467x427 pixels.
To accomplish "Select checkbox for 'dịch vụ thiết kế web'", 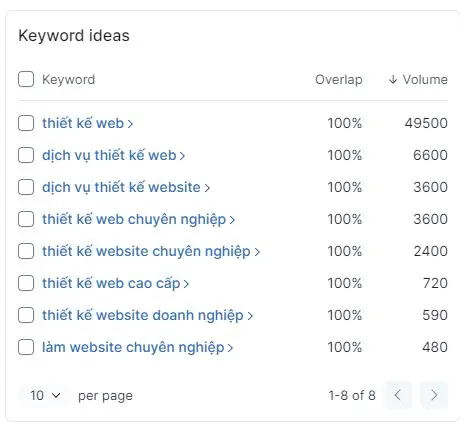I will point(26,155).
